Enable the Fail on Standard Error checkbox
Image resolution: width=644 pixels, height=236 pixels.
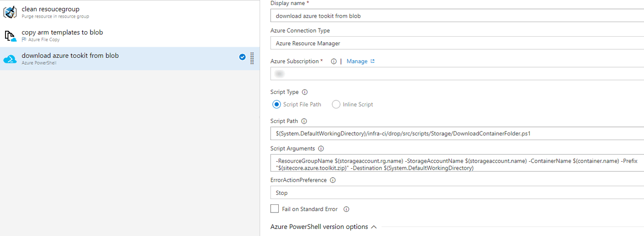[275, 208]
